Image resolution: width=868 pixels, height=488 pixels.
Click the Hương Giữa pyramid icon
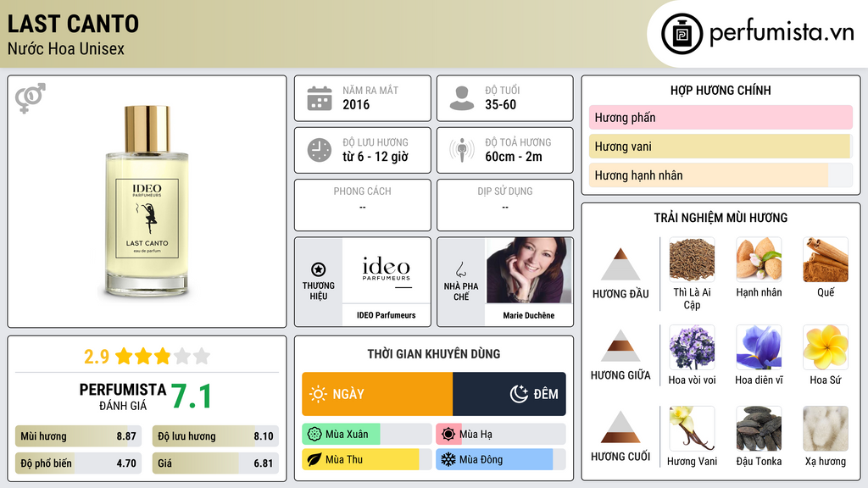coord(620,346)
